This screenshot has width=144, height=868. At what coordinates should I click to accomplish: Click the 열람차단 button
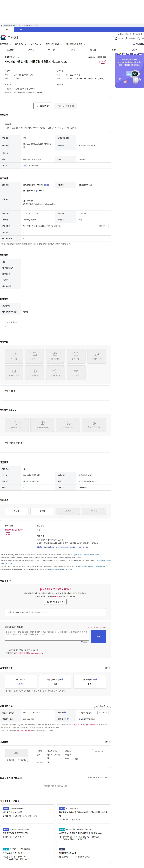click(22, 760)
